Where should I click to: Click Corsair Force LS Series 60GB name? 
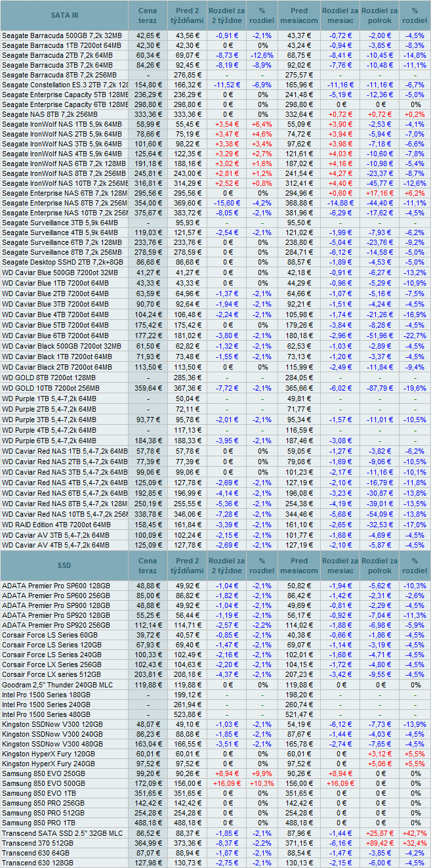(x=49, y=634)
